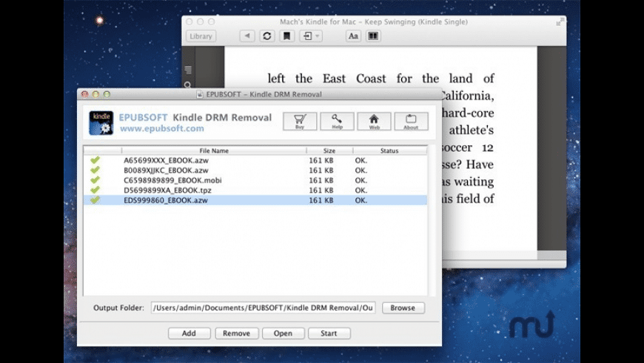This screenshot has width=644, height=363.
Task: Click the Library button in Kindle
Action: pyautogui.click(x=201, y=36)
